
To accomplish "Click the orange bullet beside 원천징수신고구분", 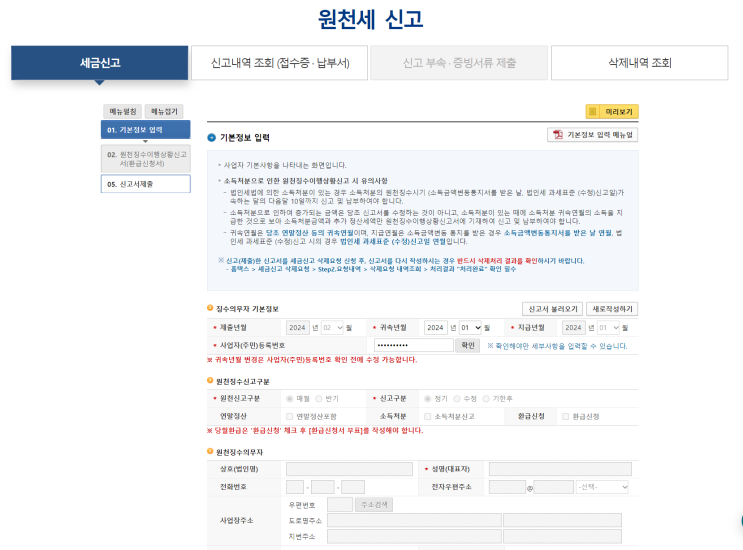I will coord(210,381).
